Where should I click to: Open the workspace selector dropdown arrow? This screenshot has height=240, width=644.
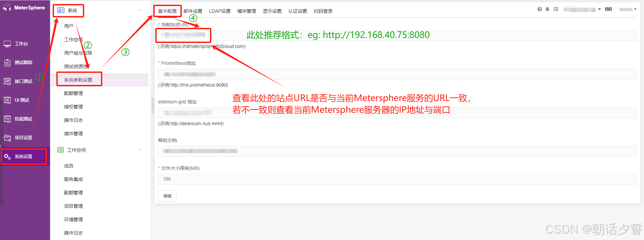click(x=599, y=9)
